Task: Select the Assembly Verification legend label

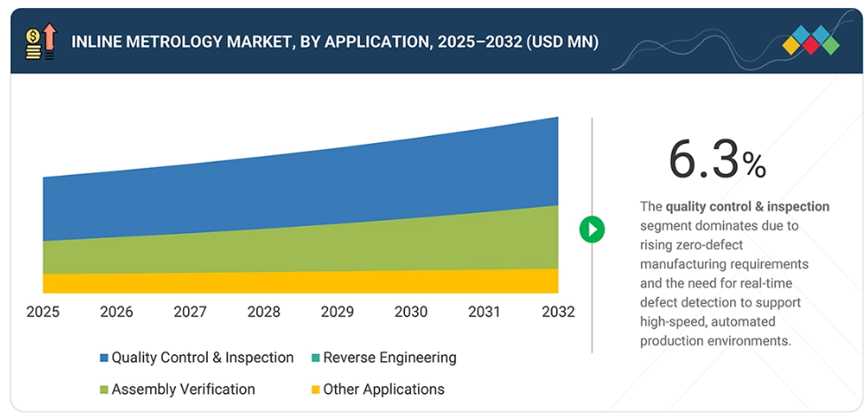Action: point(183,390)
